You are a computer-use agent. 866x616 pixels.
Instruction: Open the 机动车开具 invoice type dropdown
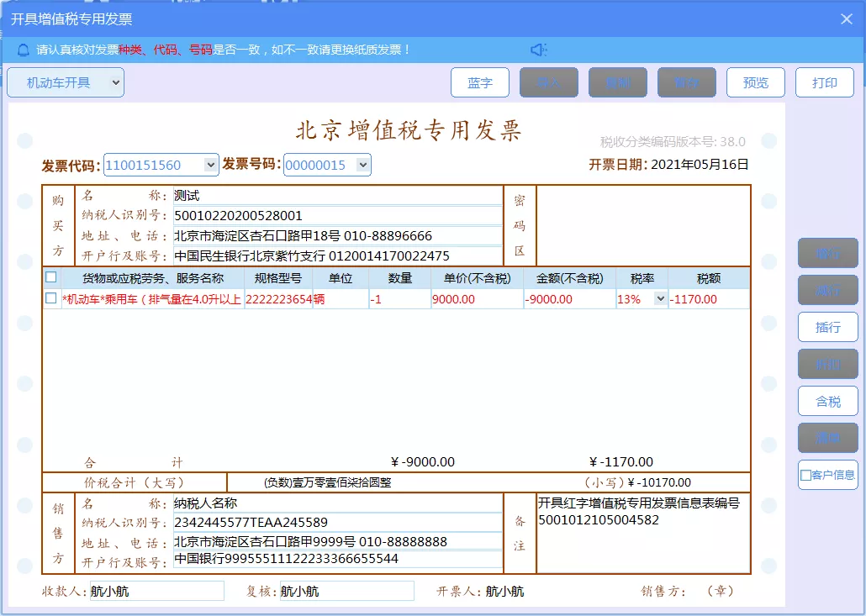click(65, 82)
